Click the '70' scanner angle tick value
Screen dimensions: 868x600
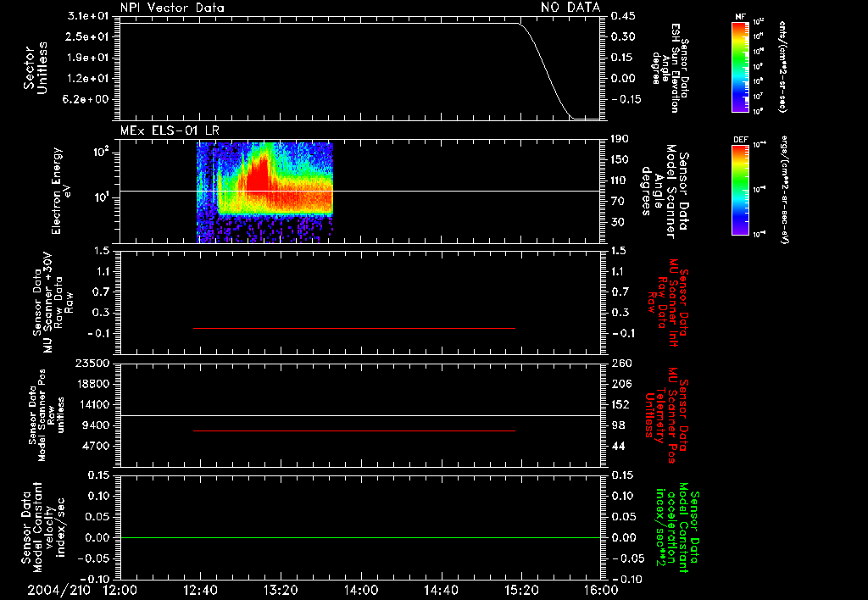pyautogui.click(x=618, y=202)
